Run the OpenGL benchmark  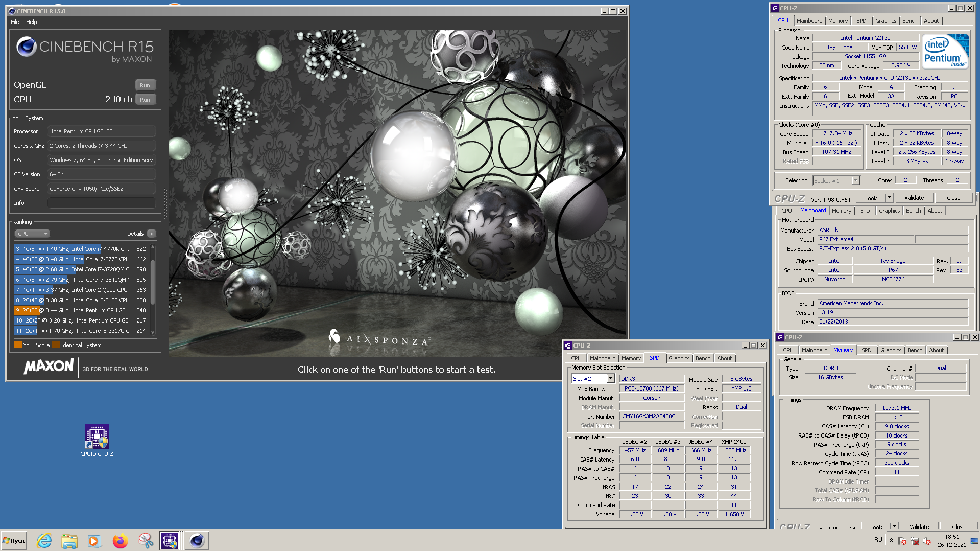[145, 85]
